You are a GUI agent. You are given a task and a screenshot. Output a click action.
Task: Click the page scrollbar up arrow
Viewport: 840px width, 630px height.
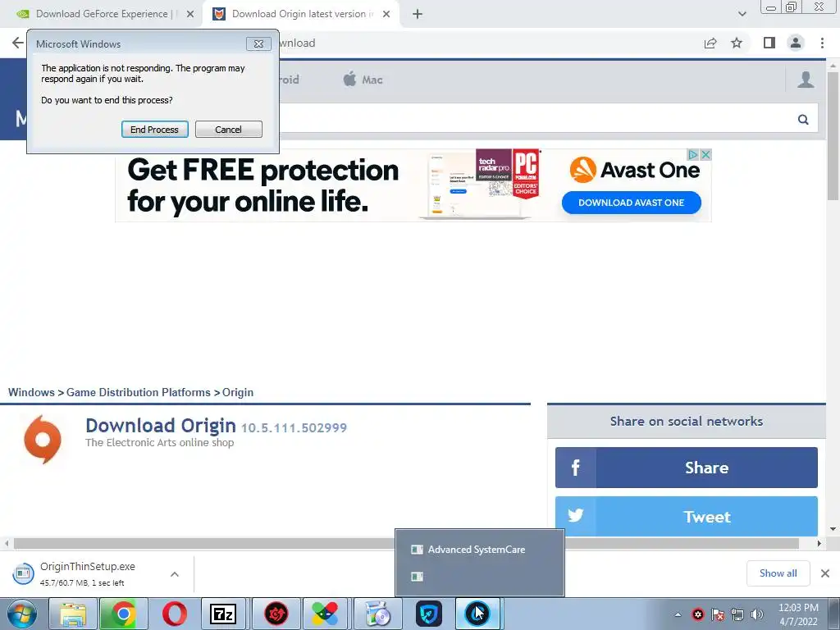[833, 65]
